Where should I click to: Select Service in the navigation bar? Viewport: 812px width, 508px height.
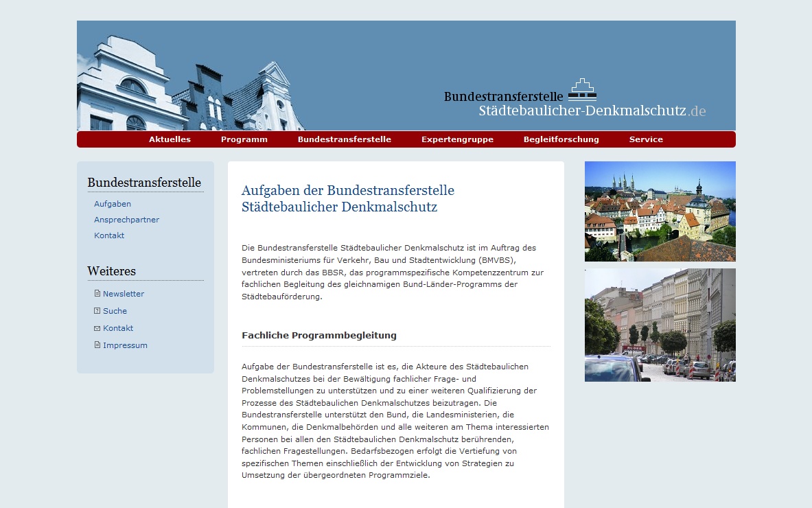coord(646,139)
